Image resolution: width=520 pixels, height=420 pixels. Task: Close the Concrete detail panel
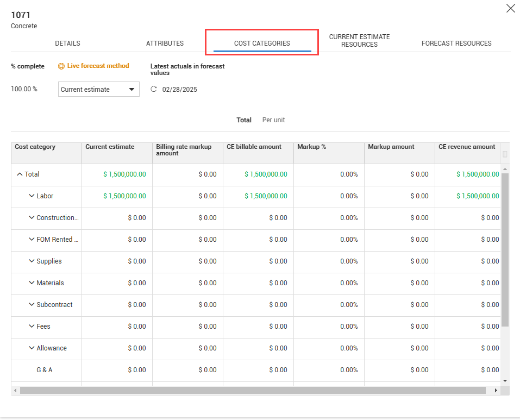(x=510, y=9)
